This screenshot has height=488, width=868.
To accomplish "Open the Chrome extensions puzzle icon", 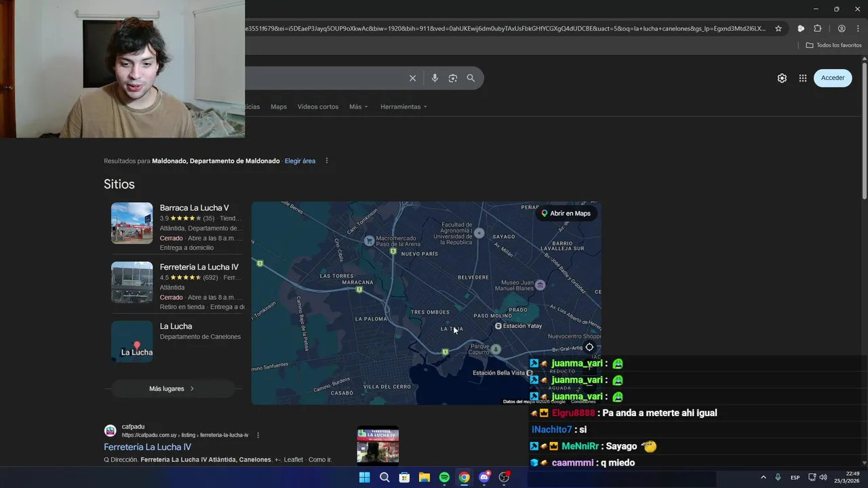I will coord(818,28).
